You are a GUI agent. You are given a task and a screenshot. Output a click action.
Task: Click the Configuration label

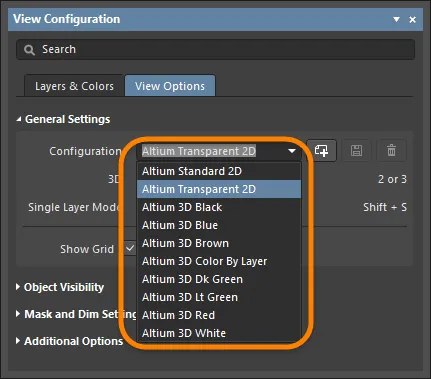tap(85, 151)
